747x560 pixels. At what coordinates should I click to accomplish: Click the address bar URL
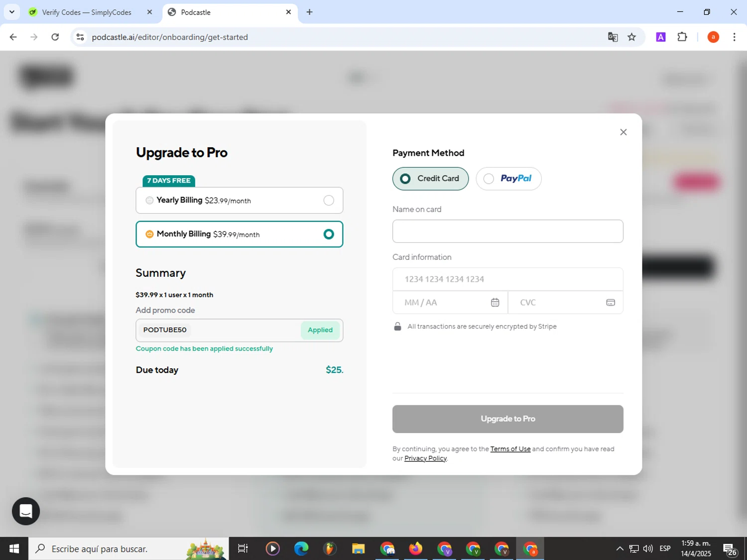point(170,37)
